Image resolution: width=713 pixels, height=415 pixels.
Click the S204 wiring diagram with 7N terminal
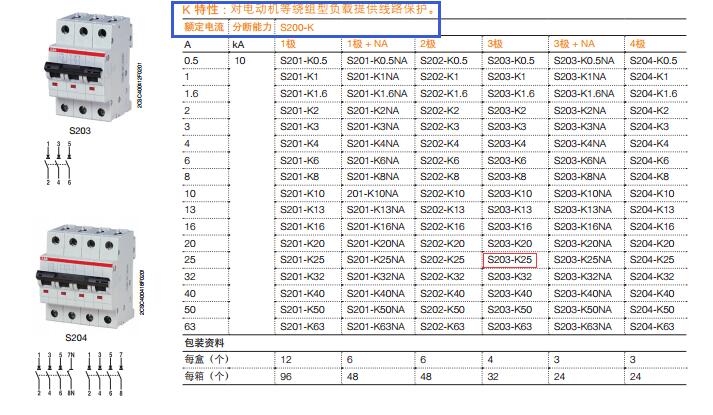click(55, 374)
